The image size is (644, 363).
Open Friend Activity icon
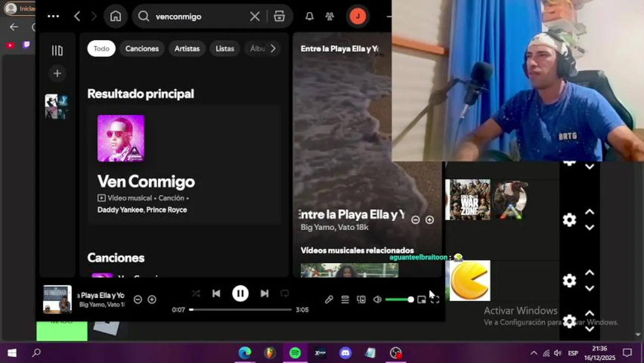[x=330, y=16]
